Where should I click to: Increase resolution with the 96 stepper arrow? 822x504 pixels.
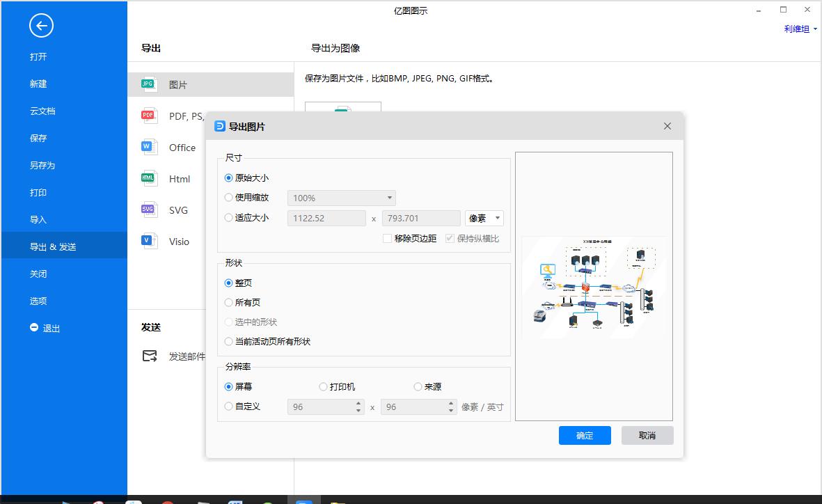pos(359,404)
